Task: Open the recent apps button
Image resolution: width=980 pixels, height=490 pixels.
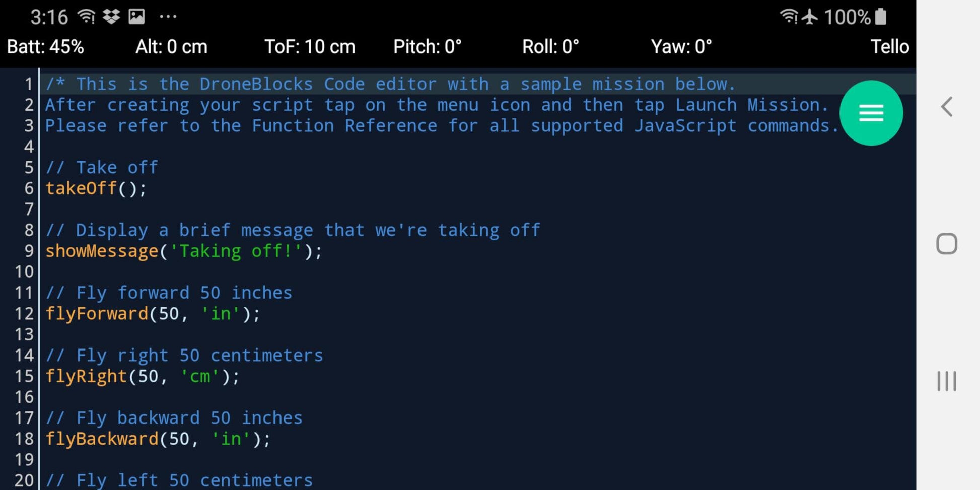Action: (947, 381)
